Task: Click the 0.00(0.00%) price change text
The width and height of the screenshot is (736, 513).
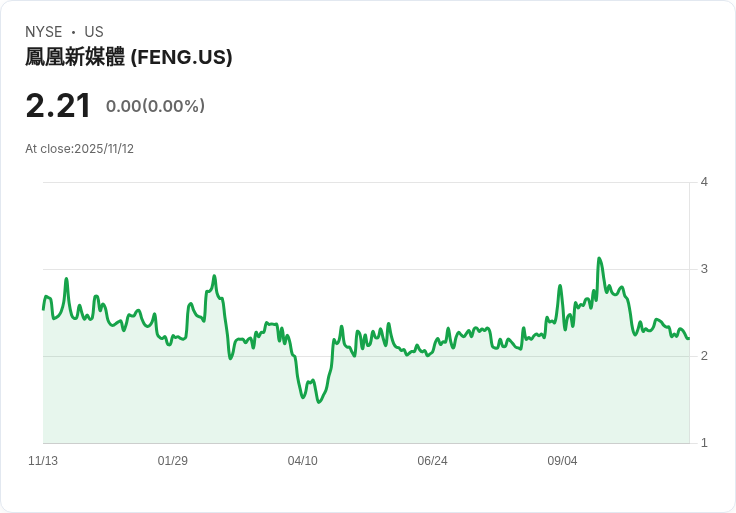Action: [155, 106]
